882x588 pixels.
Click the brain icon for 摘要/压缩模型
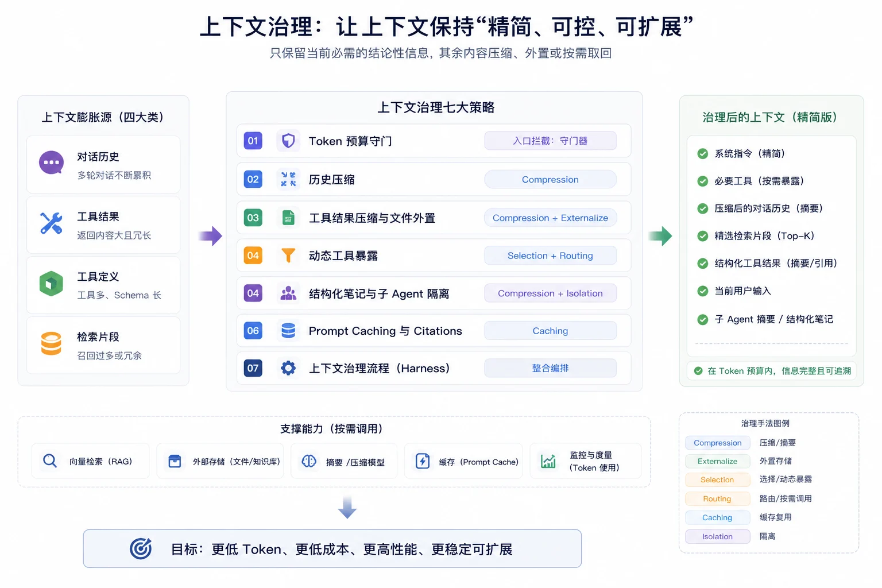point(309,461)
